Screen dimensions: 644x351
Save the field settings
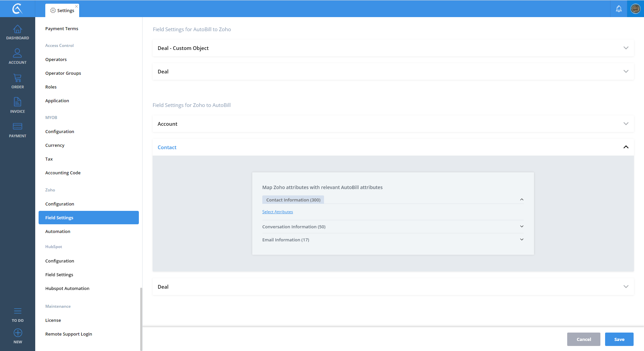pos(619,339)
